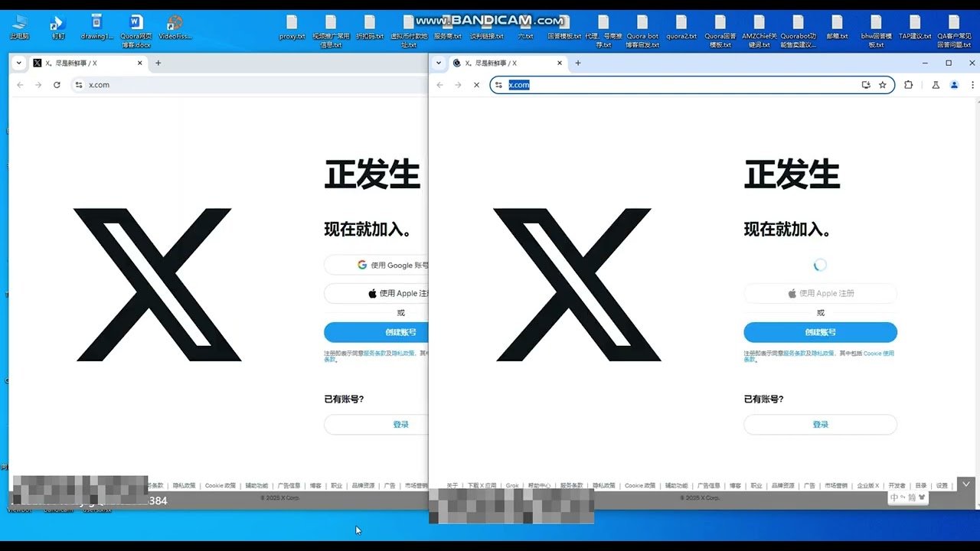This screenshot has height=551, width=980.
Task: View site information icon in right address bar
Action: (498, 85)
